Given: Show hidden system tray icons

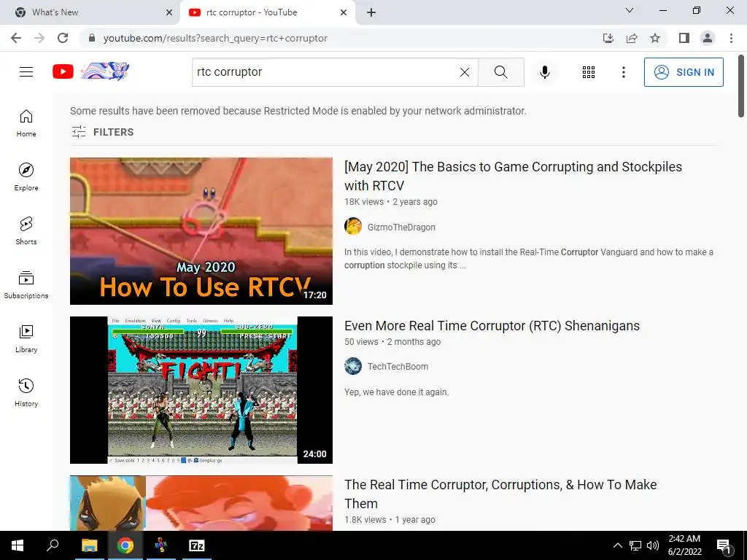Looking at the screenshot, I should 617,545.
